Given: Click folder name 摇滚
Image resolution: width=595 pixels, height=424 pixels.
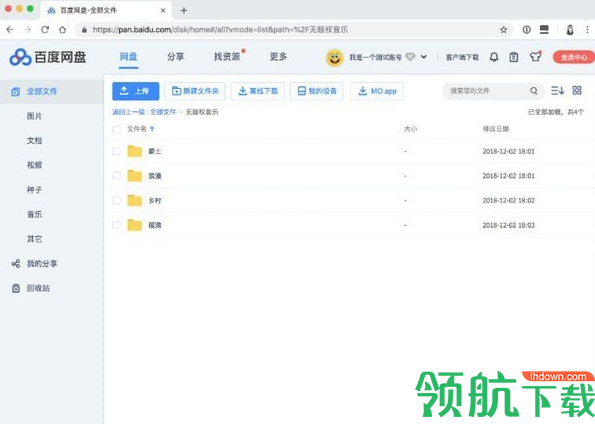Looking at the screenshot, I should pyautogui.click(x=155, y=225).
